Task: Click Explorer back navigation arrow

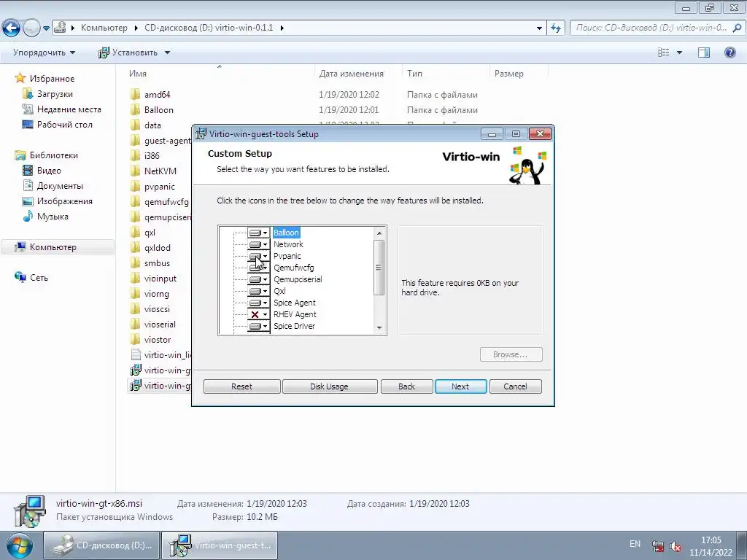Action: click(x=12, y=28)
